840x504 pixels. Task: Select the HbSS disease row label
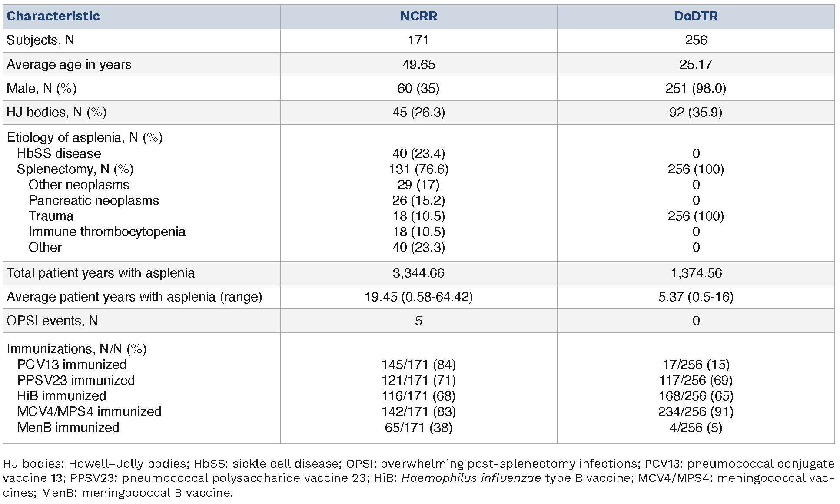(59, 153)
